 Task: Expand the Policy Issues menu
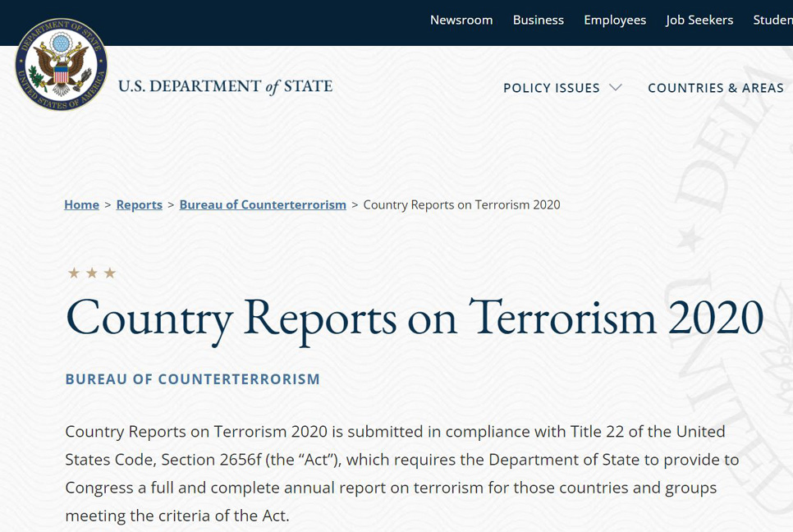(x=552, y=88)
